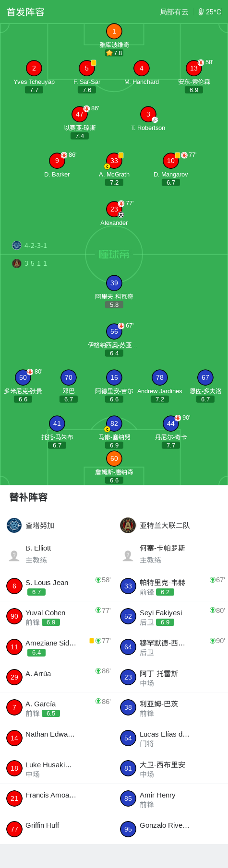Image resolution: width=228 pixels, height=868 pixels.
Task: Tap substitute number 77 Griffin Huff
Action: [x=57, y=829]
